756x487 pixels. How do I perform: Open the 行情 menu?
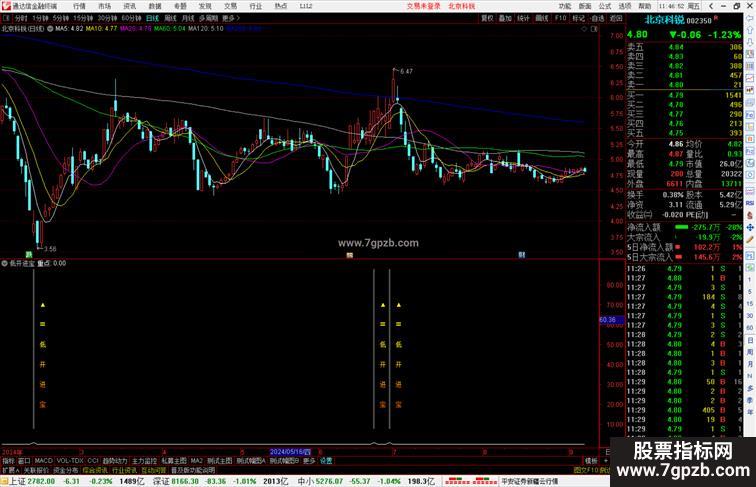pyautogui.click(x=79, y=6)
